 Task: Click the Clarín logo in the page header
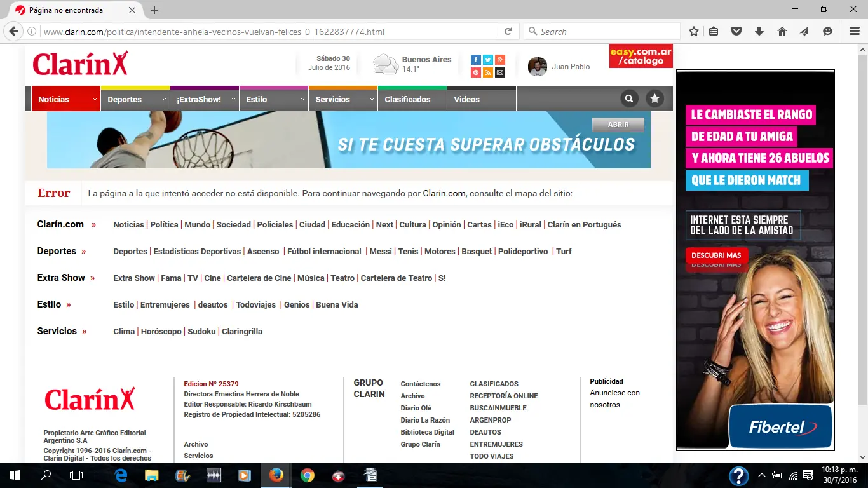pos(81,64)
